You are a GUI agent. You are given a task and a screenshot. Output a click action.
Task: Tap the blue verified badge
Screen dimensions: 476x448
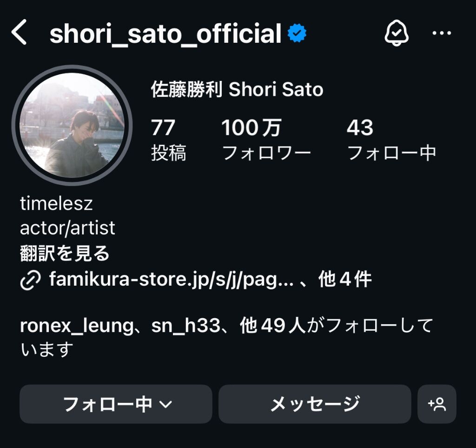pyautogui.click(x=297, y=34)
